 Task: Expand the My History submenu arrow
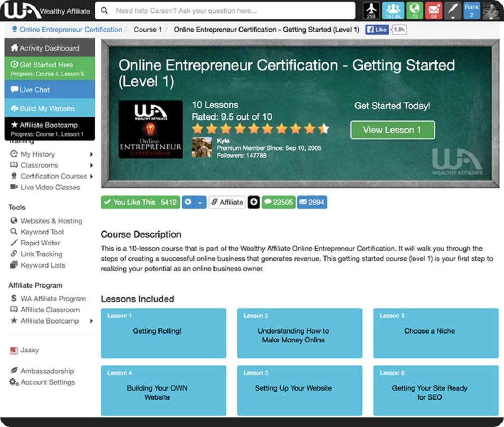(x=92, y=155)
